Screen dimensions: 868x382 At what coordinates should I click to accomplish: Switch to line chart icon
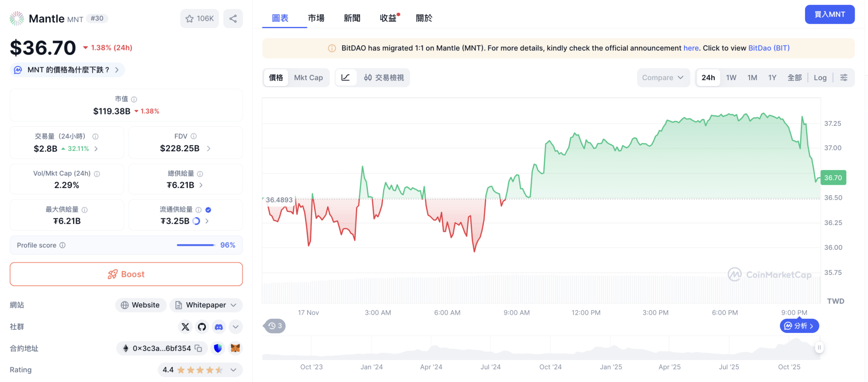[345, 78]
